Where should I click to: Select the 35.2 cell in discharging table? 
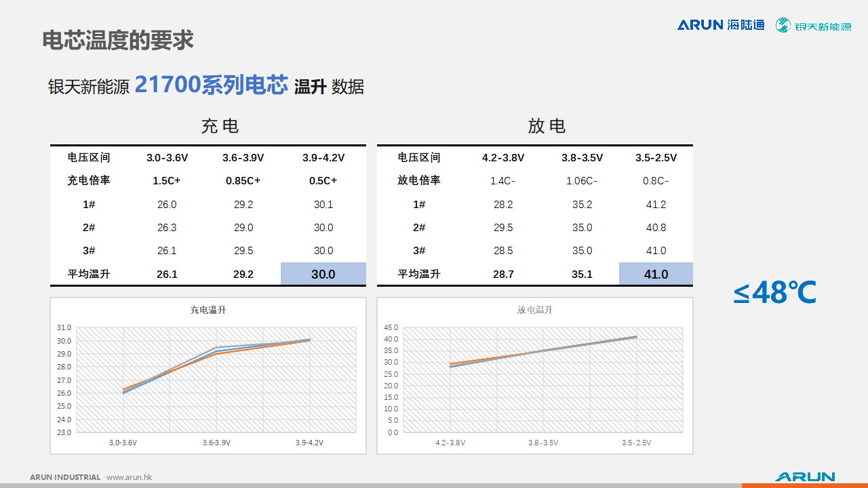pyautogui.click(x=582, y=205)
